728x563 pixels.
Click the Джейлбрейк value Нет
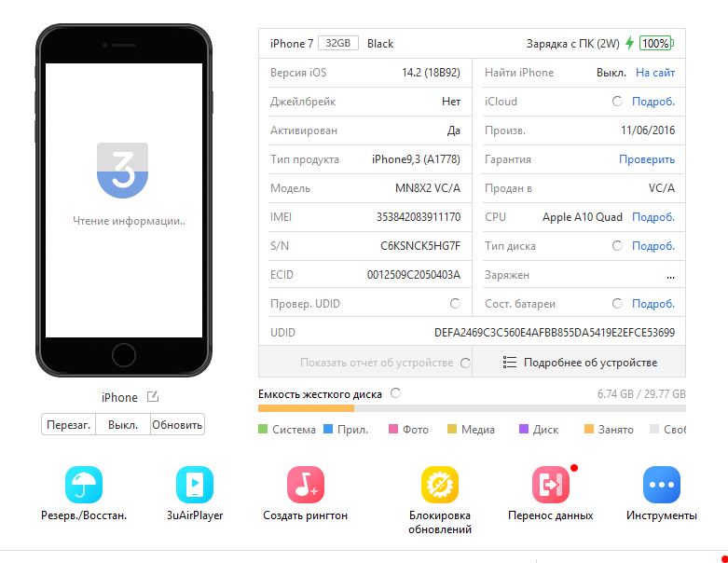451,102
